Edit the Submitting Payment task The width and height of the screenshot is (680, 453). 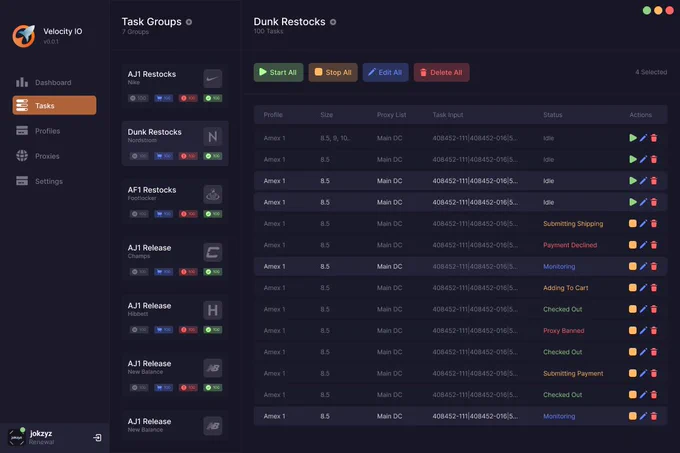(x=643, y=373)
